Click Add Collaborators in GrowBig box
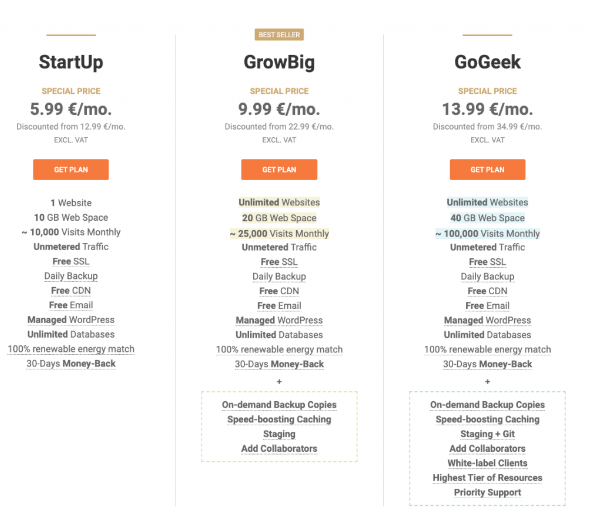The image size is (603, 512). (279, 449)
